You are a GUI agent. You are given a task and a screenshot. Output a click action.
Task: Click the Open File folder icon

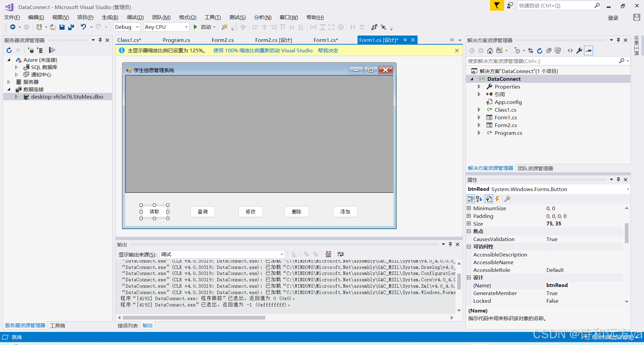[x=53, y=27]
